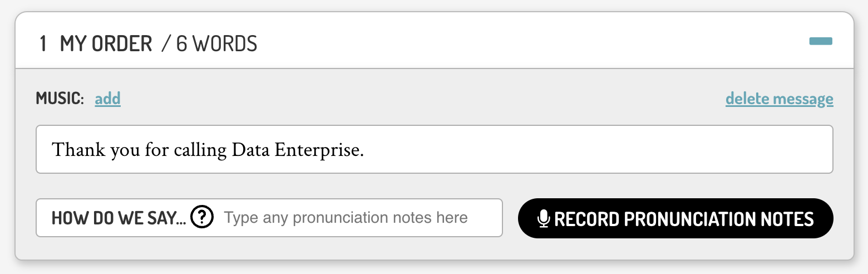Add music via the add link
Viewport: 868px width, 274px height.
pos(108,99)
